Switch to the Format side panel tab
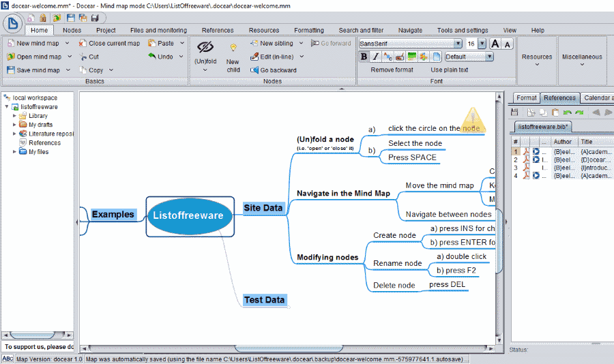 pos(526,98)
